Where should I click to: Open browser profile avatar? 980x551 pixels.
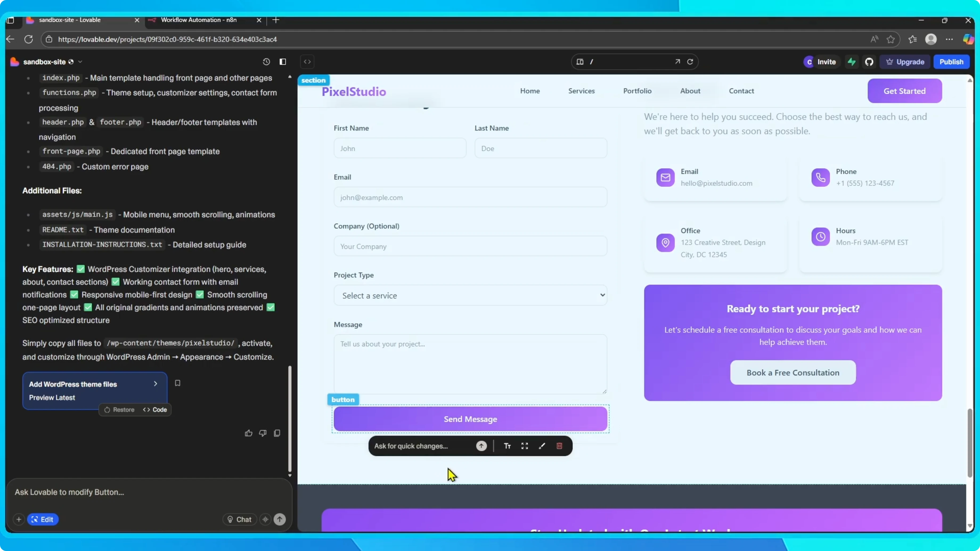point(930,39)
